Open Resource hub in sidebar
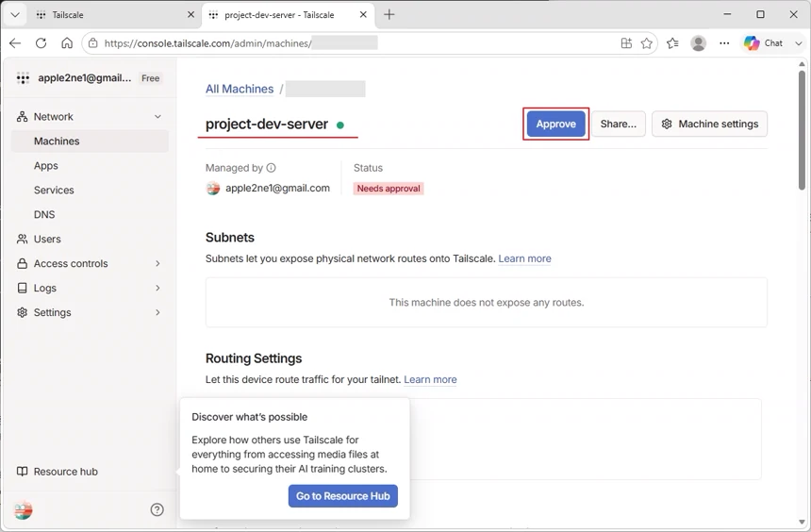811x532 pixels. point(58,472)
